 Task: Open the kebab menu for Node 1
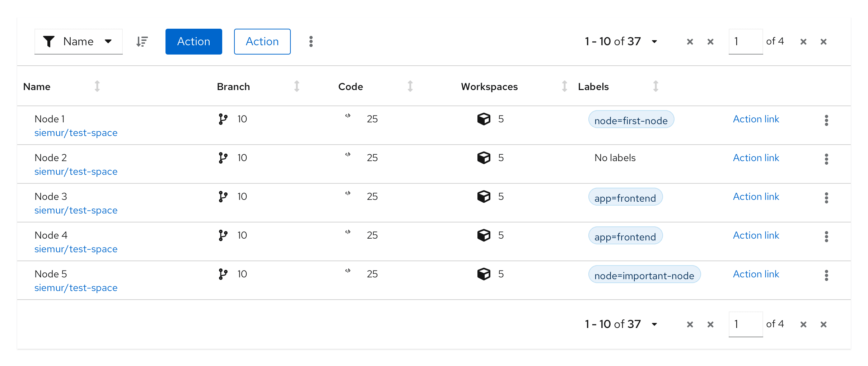[x=826, y=120]
